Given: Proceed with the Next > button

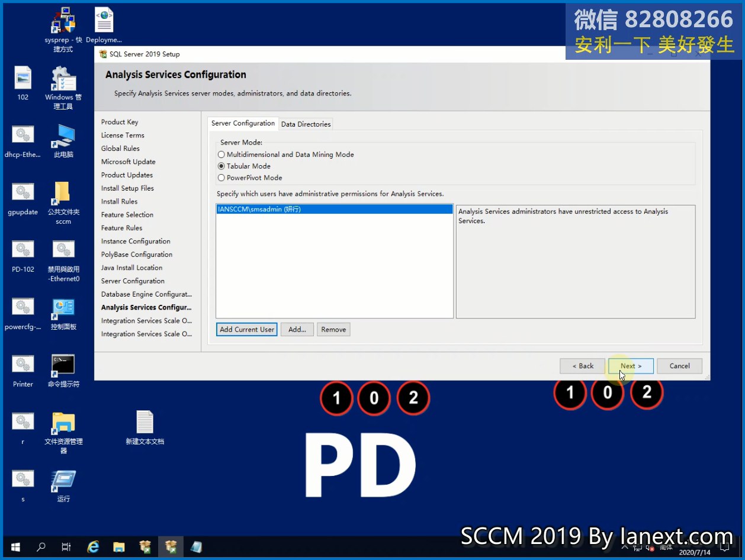Looking at the screenshot, I should [x=631, y=366].
